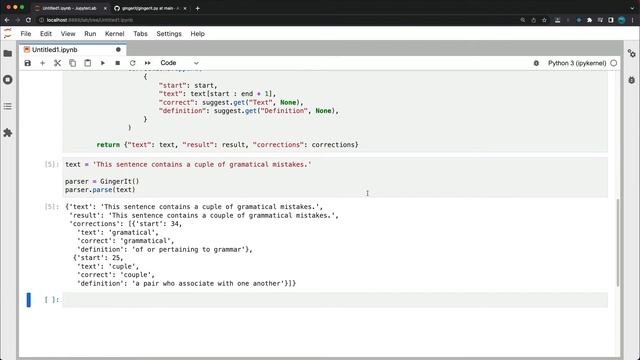640x360 pixels.
Task: Collapse cell via the blue active cell bar
Action: 29,300
